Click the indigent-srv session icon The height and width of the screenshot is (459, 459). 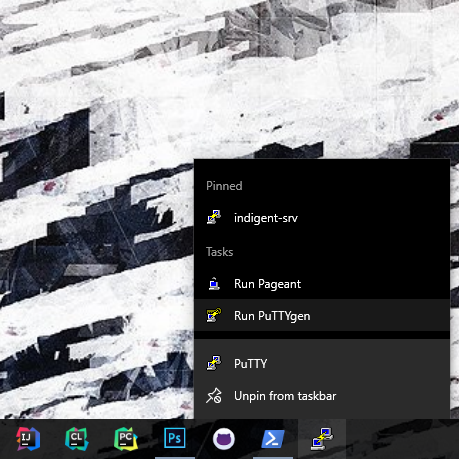click(x=214, y=217)
